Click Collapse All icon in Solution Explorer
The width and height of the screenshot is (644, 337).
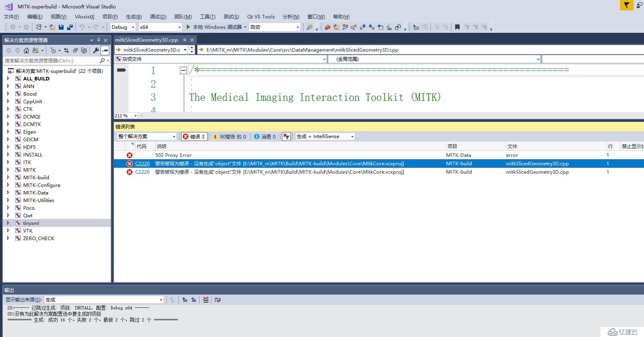pos(75,50)
